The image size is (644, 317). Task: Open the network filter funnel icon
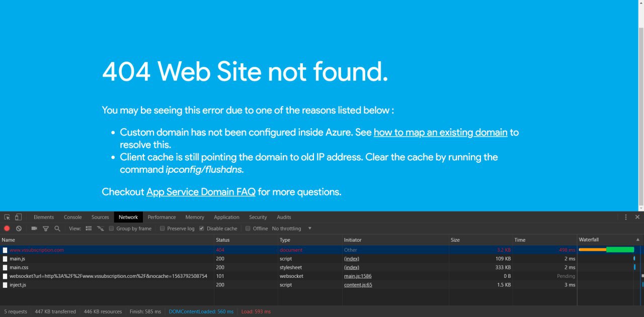[x=46, y=229]
